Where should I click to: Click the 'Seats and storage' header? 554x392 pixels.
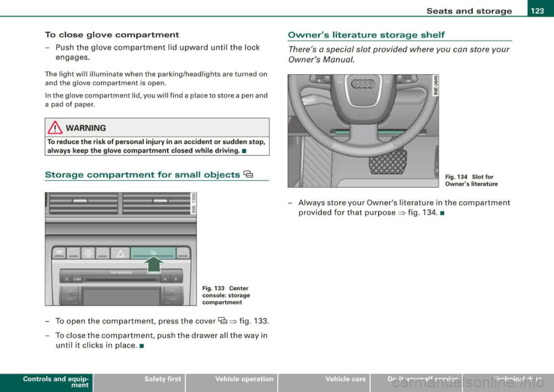[x=469, y=11]
